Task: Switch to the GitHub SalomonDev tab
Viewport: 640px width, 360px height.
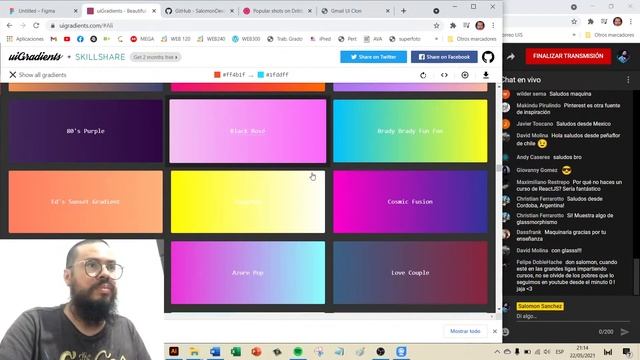Action: 200,11
